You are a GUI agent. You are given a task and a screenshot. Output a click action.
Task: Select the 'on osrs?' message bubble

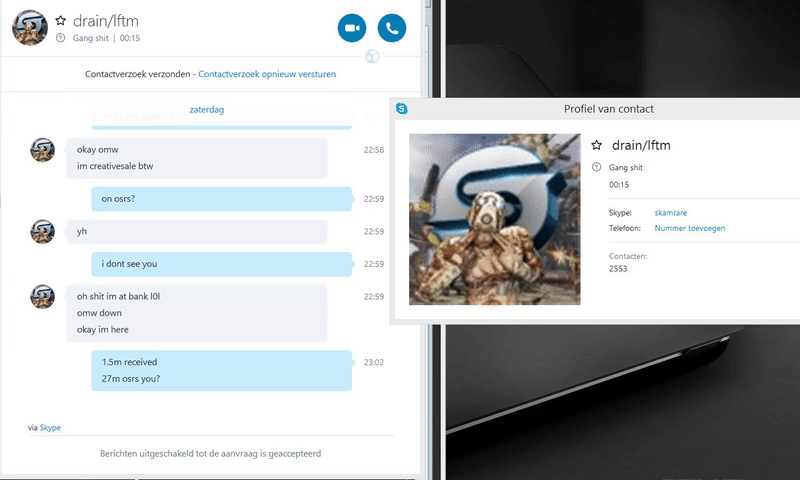[x=222, y=199]
